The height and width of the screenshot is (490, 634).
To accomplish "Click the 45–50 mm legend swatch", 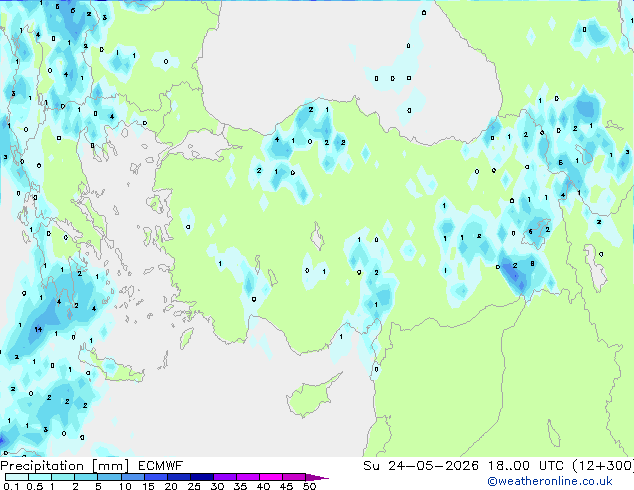I will coord(294,477).
